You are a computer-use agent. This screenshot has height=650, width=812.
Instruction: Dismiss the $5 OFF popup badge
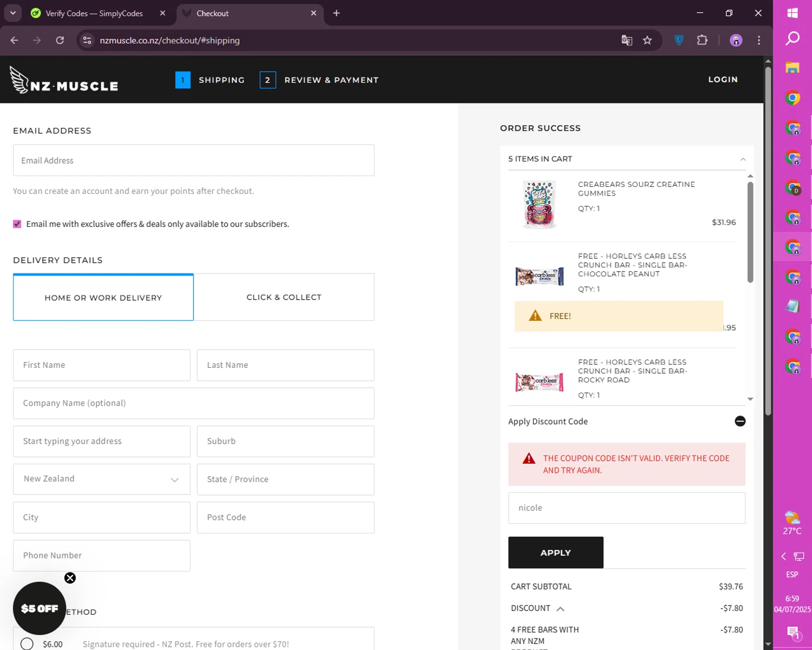tap(70, 578)
